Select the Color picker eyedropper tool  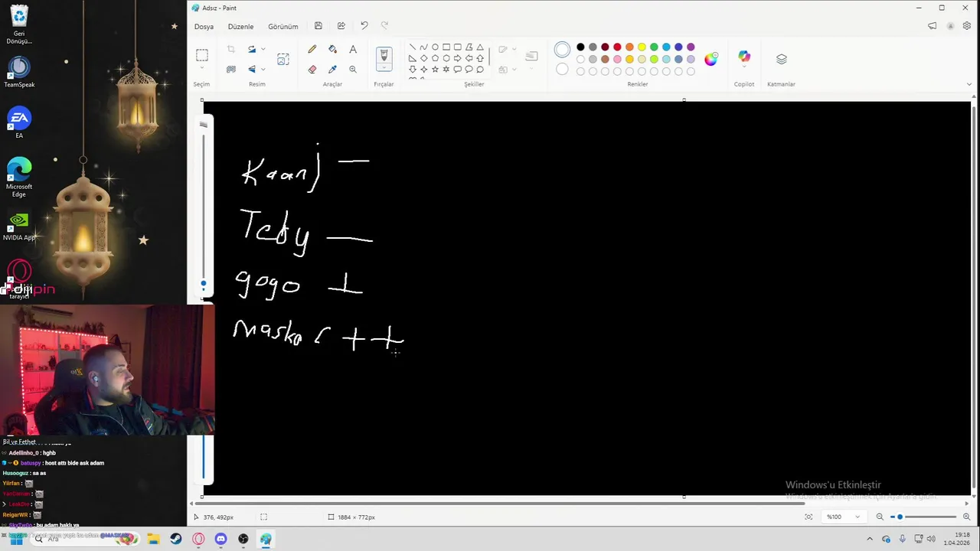(332, 69)
